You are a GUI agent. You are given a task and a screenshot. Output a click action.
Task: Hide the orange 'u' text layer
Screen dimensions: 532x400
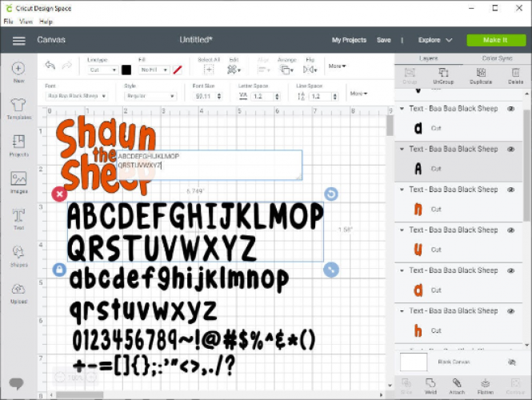[x=511, y=230]
